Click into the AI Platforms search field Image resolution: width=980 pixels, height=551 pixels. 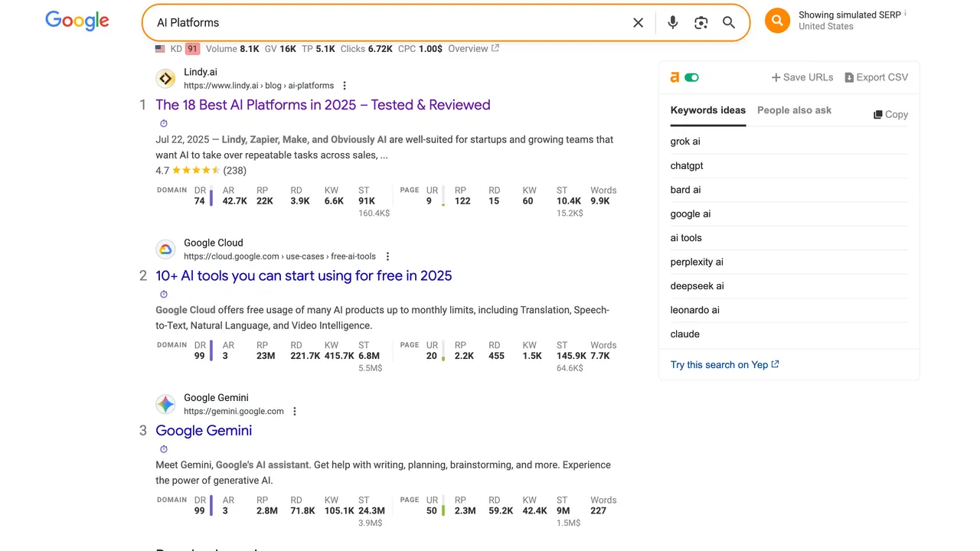(x=387, y=23)
